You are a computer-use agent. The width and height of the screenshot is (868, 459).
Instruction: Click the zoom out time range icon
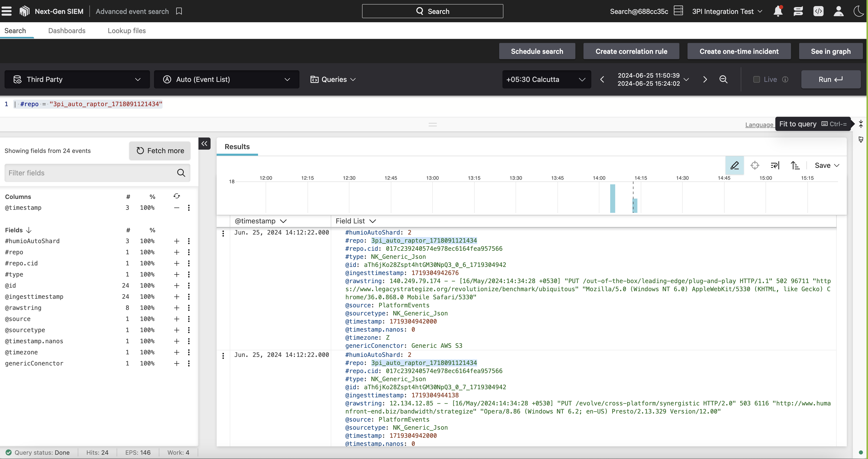[723, 79]
